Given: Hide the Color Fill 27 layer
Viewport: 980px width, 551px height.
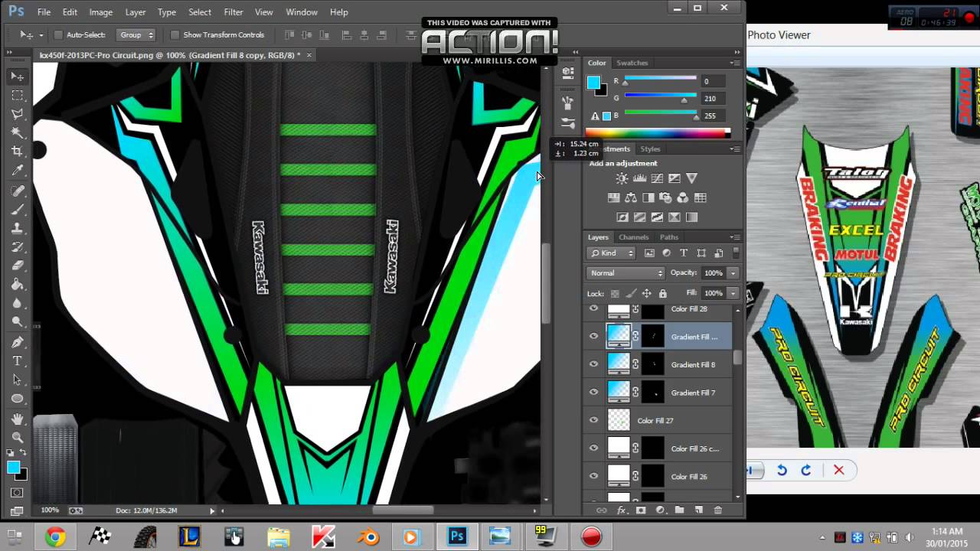Looking at the screenshot, I should click(x=593, y=420).
